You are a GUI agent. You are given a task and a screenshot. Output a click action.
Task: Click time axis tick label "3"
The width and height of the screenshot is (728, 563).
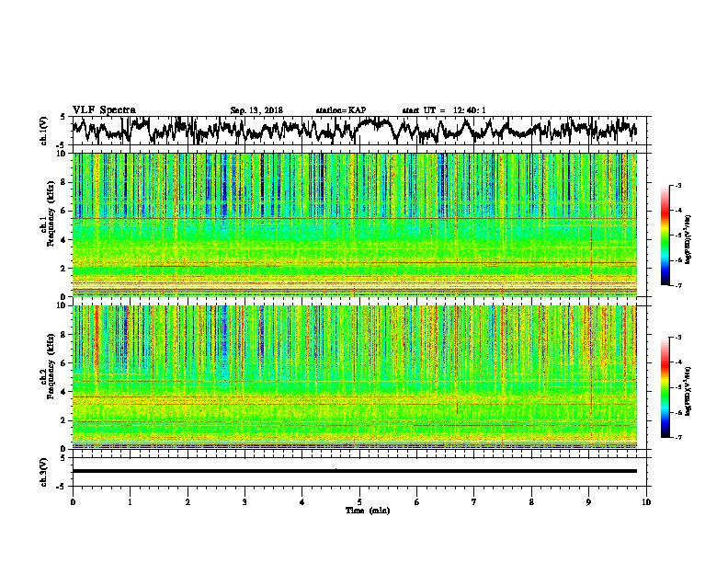tap(245, 502)
